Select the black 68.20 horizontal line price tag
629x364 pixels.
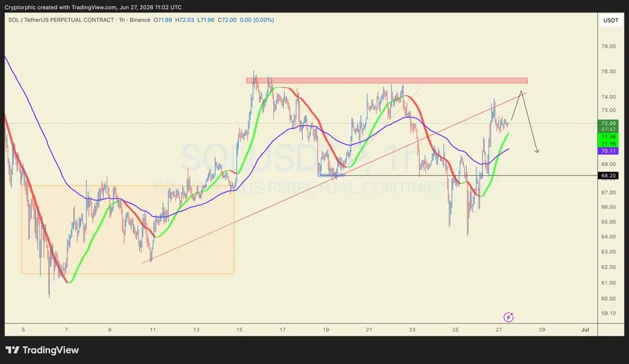[x=608, y=176]
